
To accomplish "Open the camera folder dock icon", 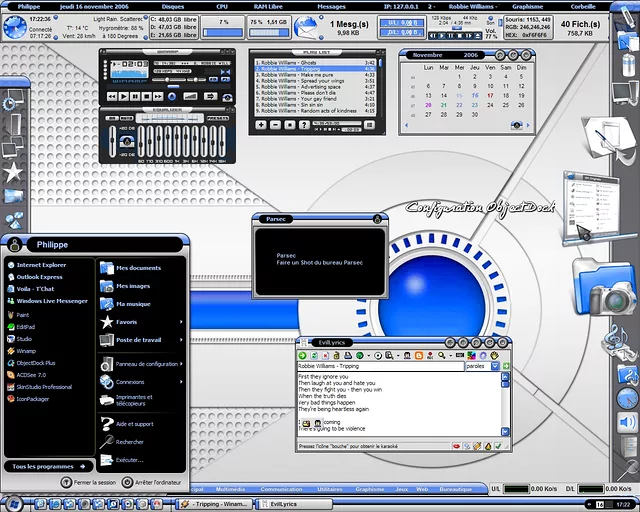I will click(x=603, y=288).
